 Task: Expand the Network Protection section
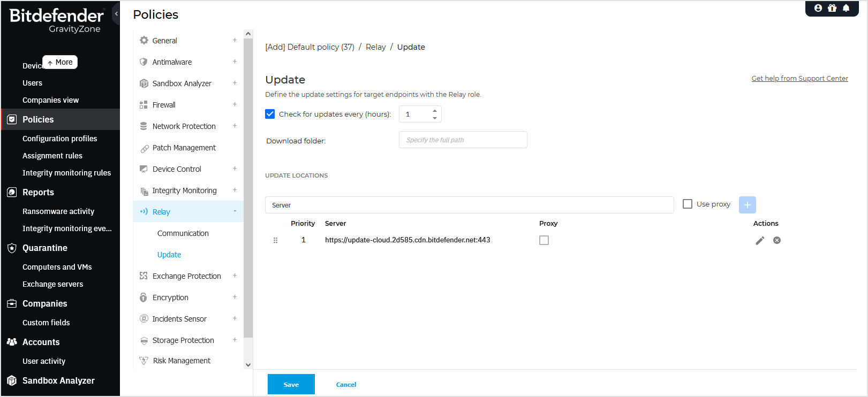235,126
